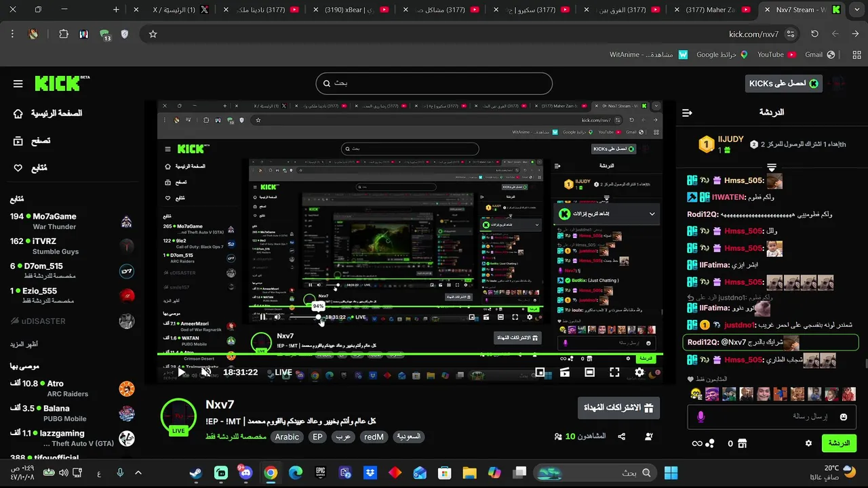Open Steam from the taskbar
The height and width of the screenshot is (488, 868).
(196, 472)
